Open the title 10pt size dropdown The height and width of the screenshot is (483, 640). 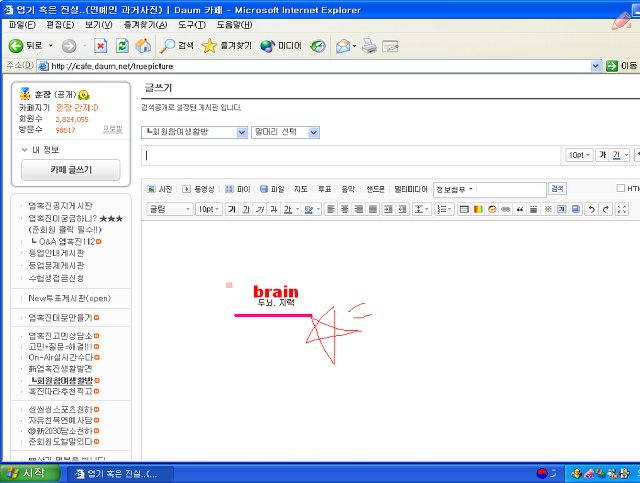[x=579, y=155]
